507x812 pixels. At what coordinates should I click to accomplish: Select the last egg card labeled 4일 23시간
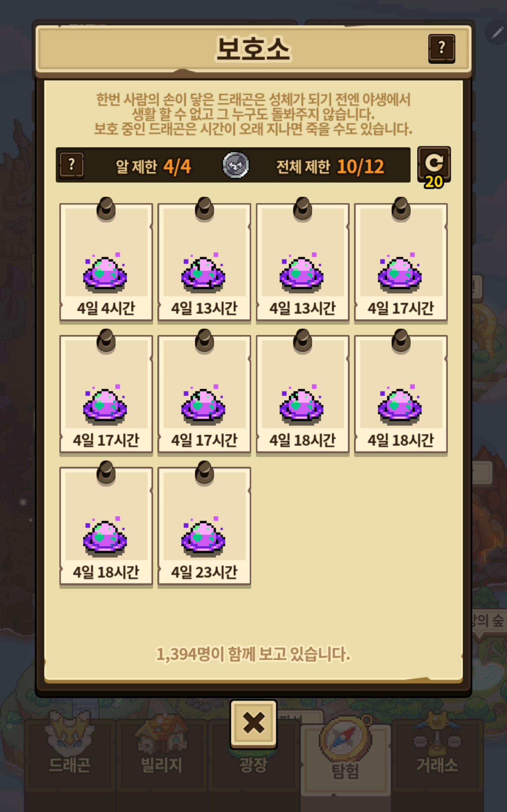204,526
